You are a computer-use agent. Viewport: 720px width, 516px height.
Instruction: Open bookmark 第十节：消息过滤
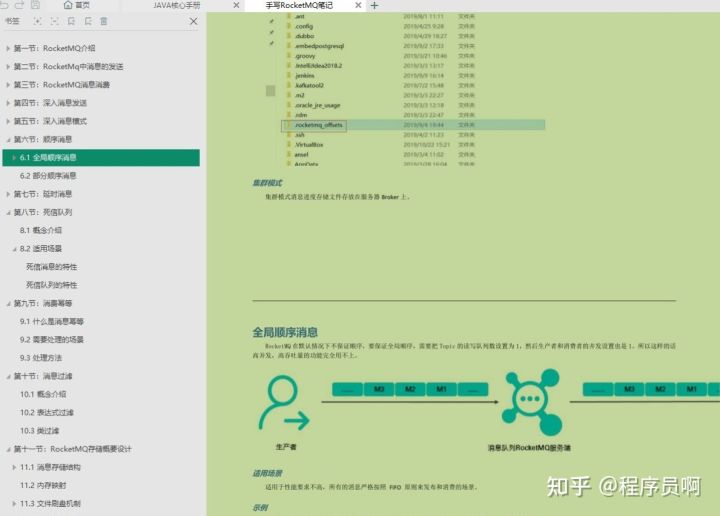coord(43,376)
